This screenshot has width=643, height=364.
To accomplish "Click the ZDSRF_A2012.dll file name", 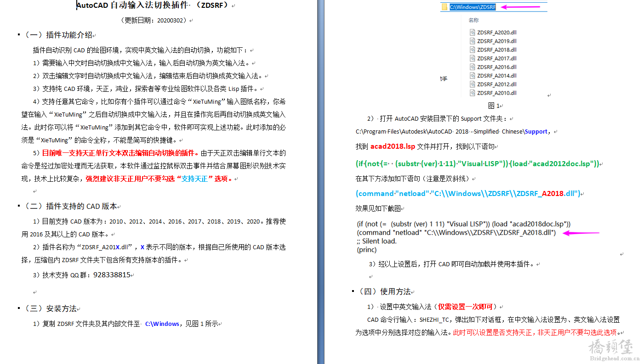I will click(496, 84).
